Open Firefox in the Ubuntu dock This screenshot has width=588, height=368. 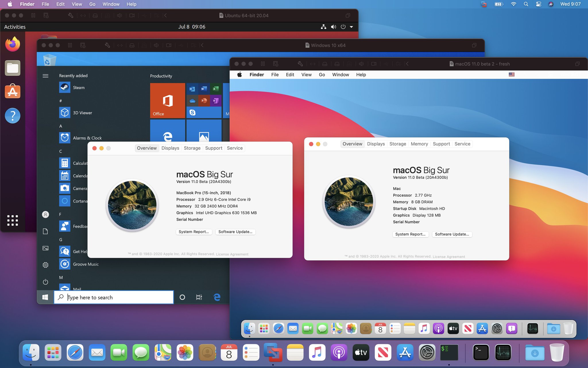[x=13, y=44]
